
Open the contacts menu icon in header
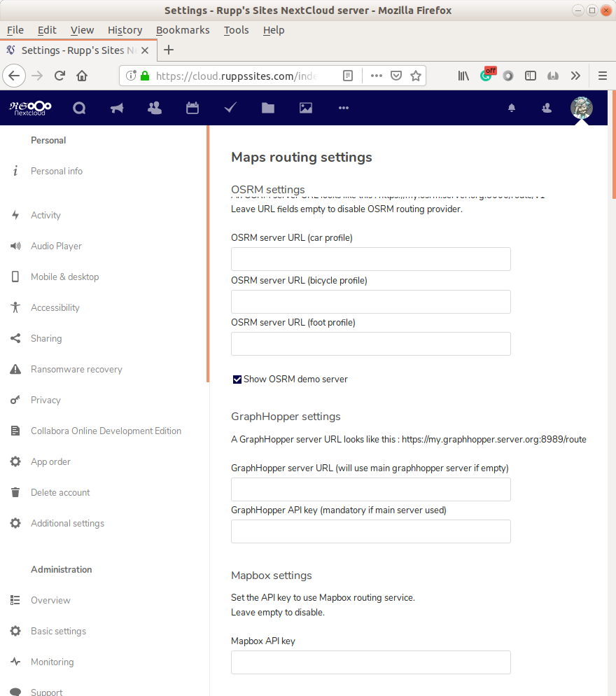pos(547,108)
